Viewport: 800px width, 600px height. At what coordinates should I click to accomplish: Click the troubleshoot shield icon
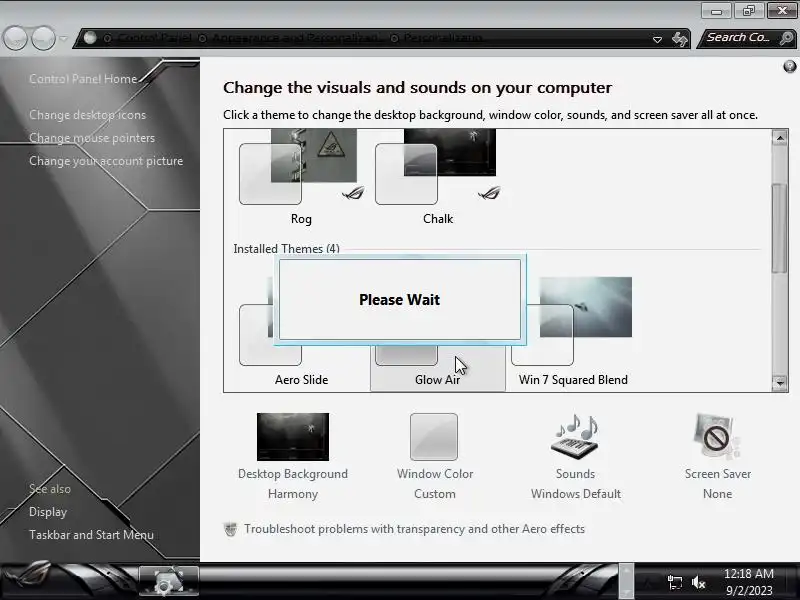pyautogui.click(x=231, y=529)
